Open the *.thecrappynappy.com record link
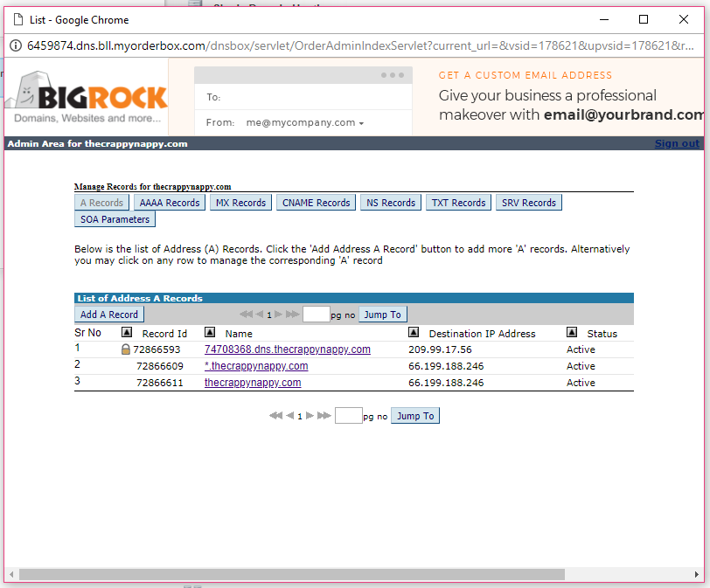 [x=256, y=366]
